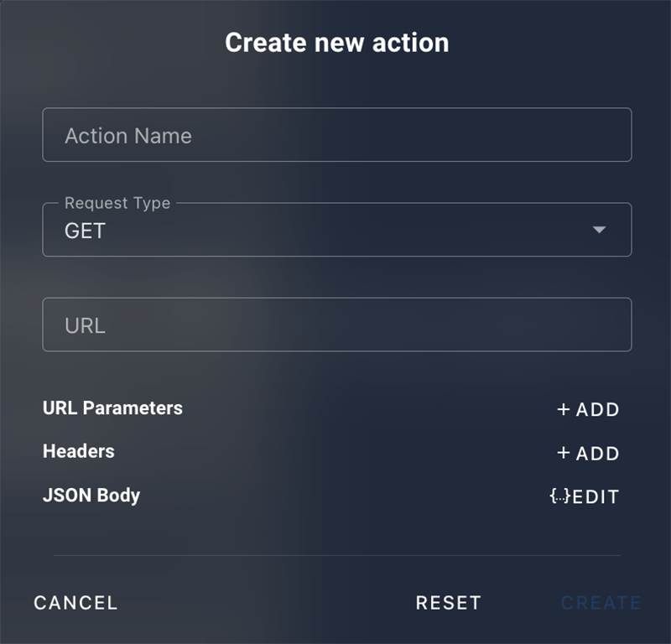Click the Headers section label
Screen dimensions: 671x644
point(79,451)
